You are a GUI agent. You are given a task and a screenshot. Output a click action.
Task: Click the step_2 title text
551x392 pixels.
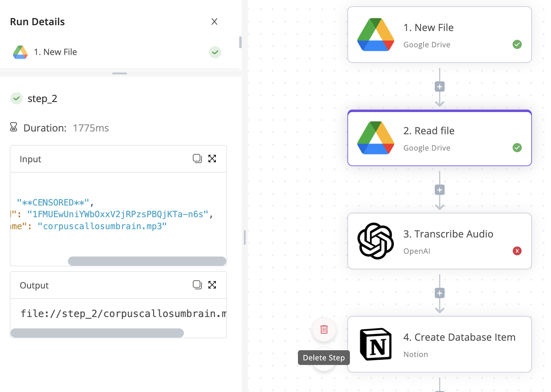click(42, 99)
